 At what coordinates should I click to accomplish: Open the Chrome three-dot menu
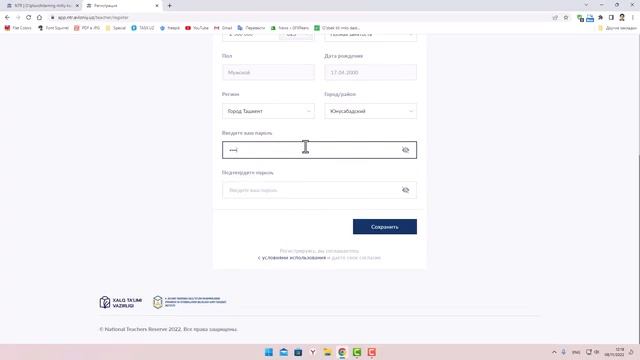(633, 18)
